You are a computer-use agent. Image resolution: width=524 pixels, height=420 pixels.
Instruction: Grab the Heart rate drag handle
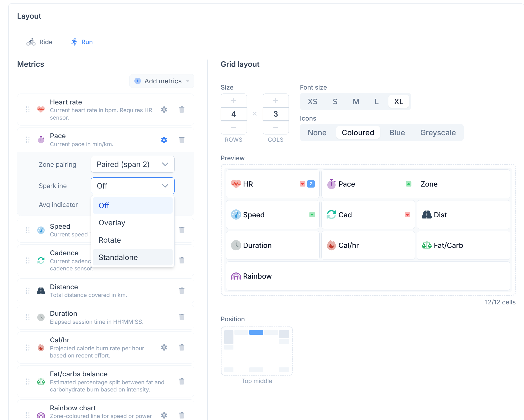[x=28, y=109]
